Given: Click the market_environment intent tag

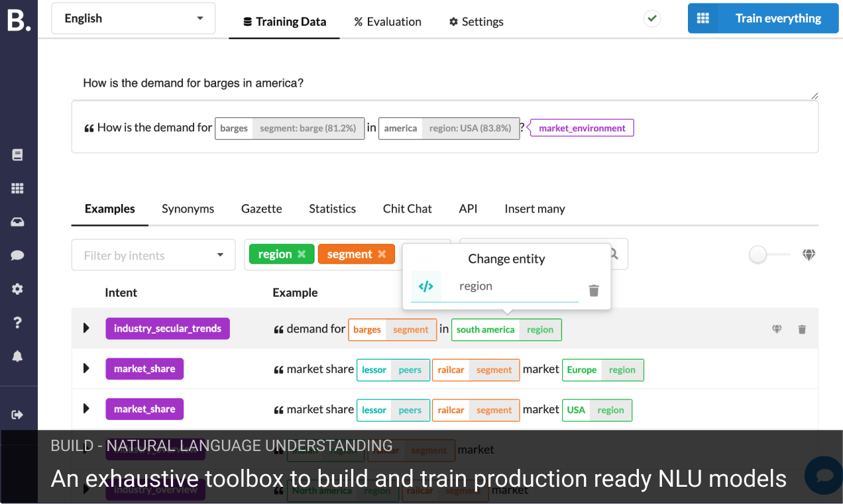Looking at the screenshot, I should pyautogui.click(x=582, y=128).
